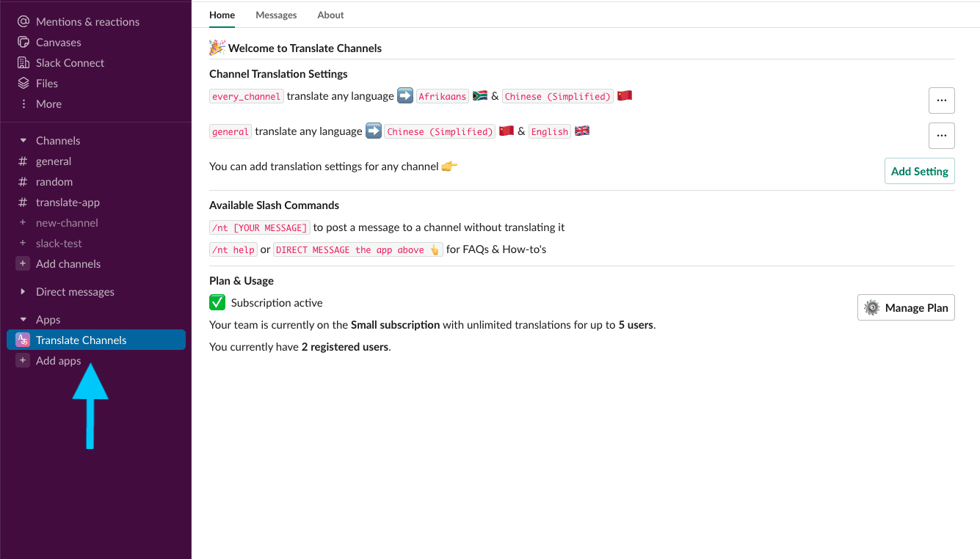Click hash icon beside random channel
The width and height of the screenshot is (980, 559).
[22, 182]
